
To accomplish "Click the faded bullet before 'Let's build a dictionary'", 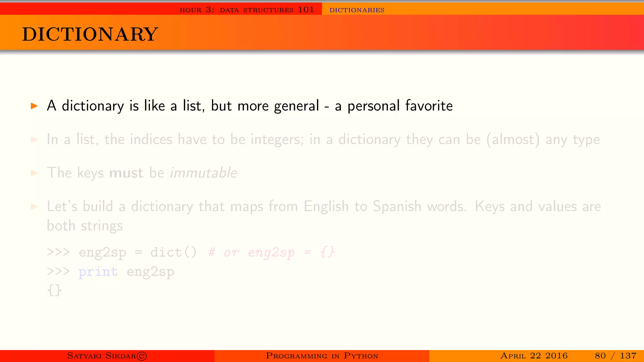I will click(x=34, y=206).
